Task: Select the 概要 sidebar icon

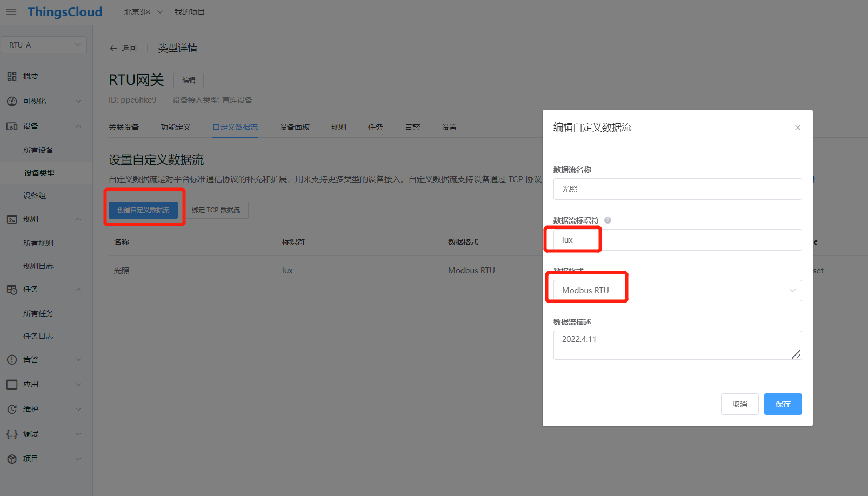Action: [11, 76]
